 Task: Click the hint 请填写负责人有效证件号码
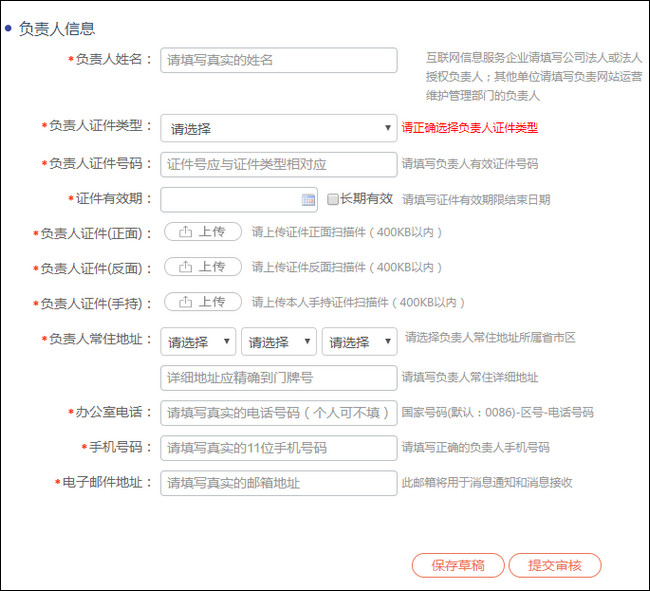470,164
